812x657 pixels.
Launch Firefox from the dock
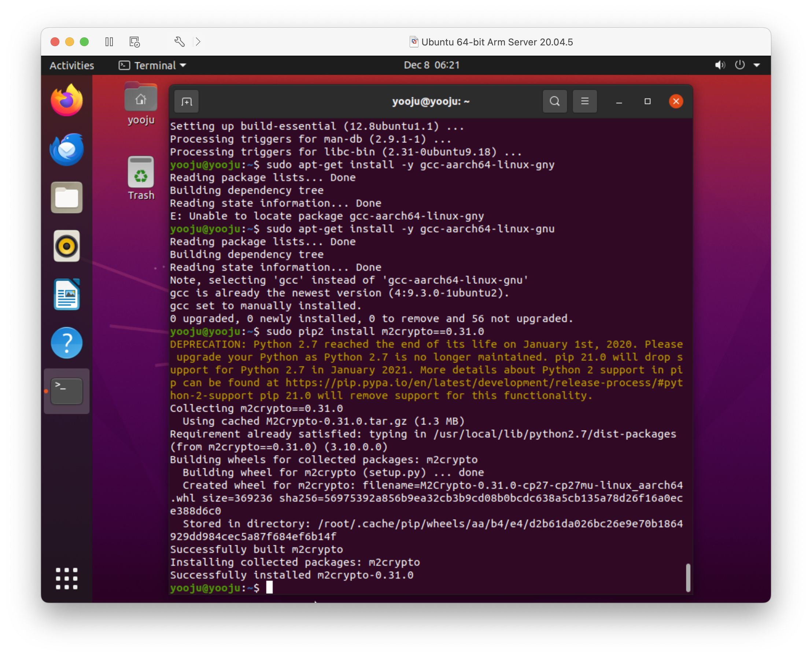(67, 101)
